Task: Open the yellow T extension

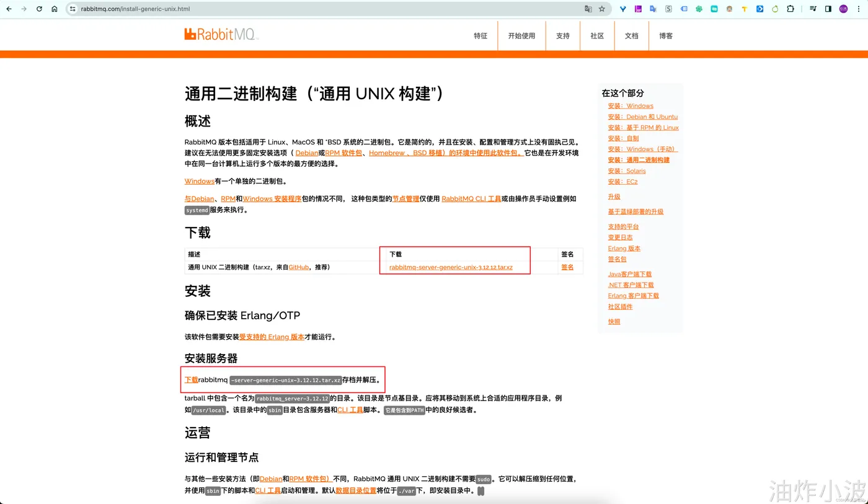Action: point(745,9)
